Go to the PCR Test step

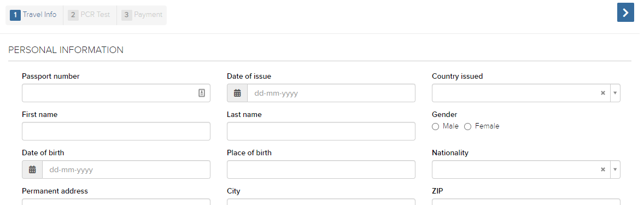tap(90, 15)
